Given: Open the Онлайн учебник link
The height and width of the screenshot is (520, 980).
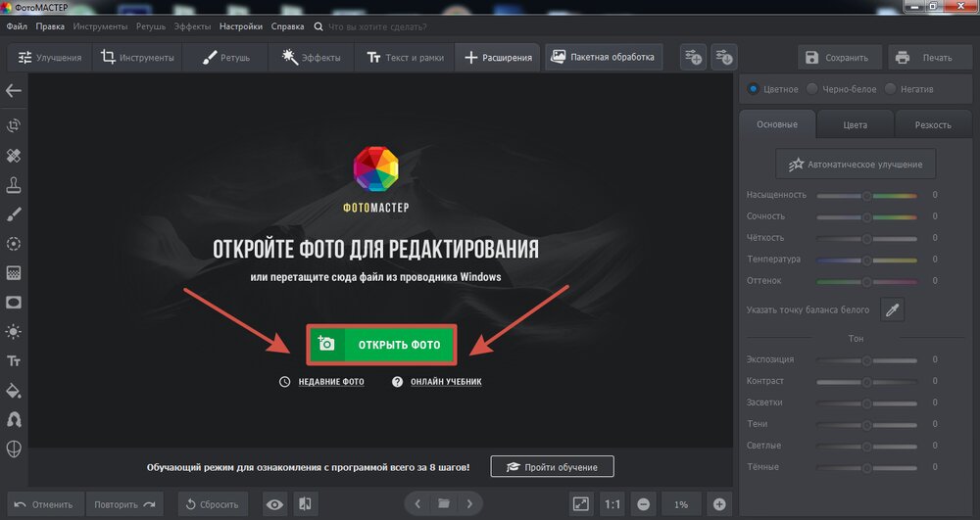Looking at the screenshot, I should (446, 381).
